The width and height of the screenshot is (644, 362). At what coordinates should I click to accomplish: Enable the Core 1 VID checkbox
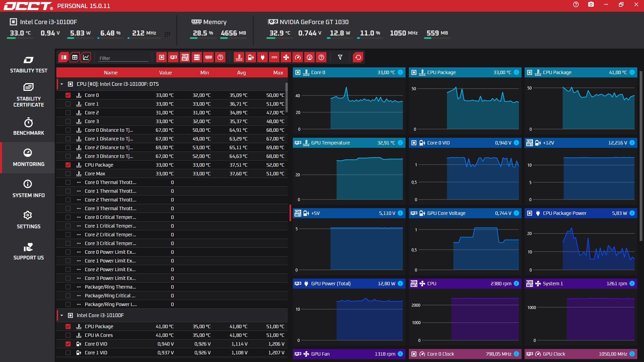point(68,353)
